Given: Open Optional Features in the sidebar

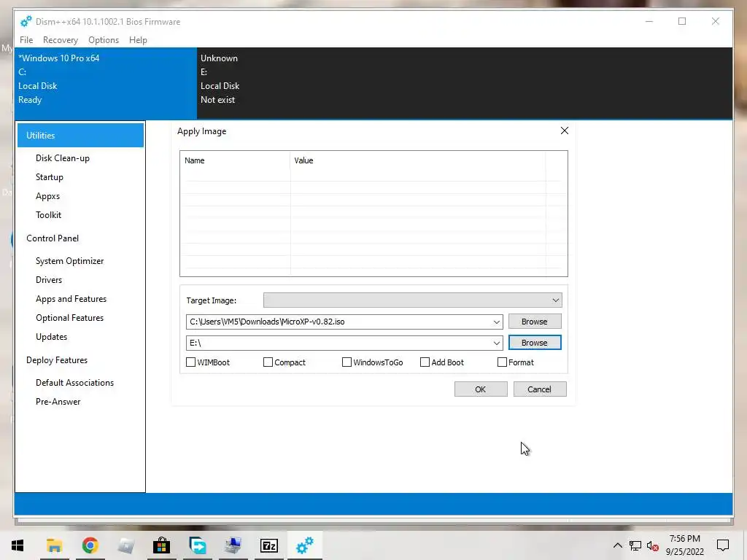Looking at the screenshot, I should [x=69, y=318].
